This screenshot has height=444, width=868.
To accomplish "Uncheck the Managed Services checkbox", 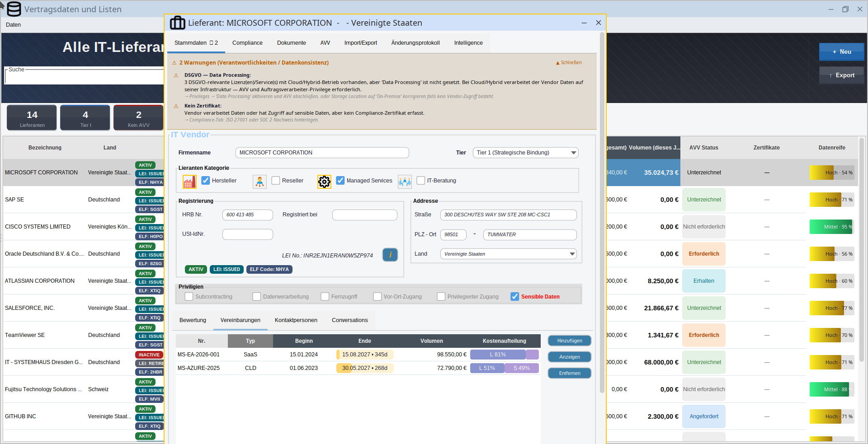I will [340, 181].
